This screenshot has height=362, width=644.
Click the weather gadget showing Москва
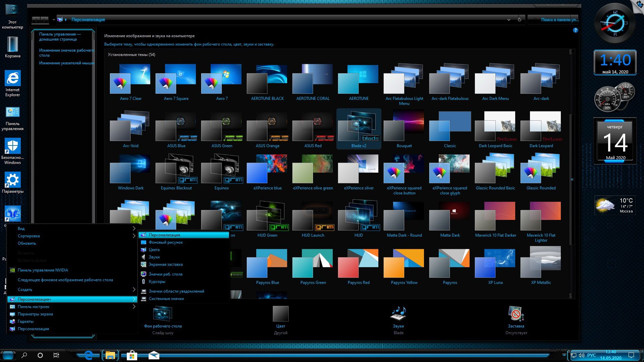614,205
